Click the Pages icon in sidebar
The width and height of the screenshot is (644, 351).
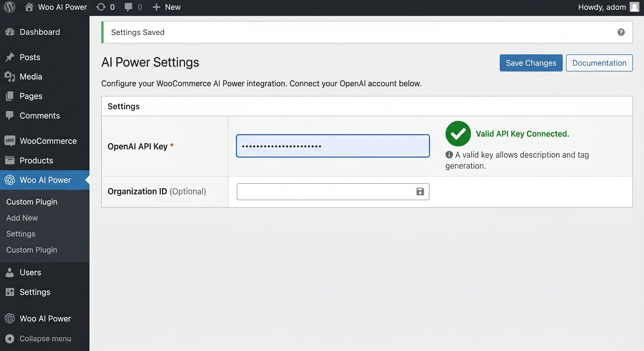(x=10, y=96)
